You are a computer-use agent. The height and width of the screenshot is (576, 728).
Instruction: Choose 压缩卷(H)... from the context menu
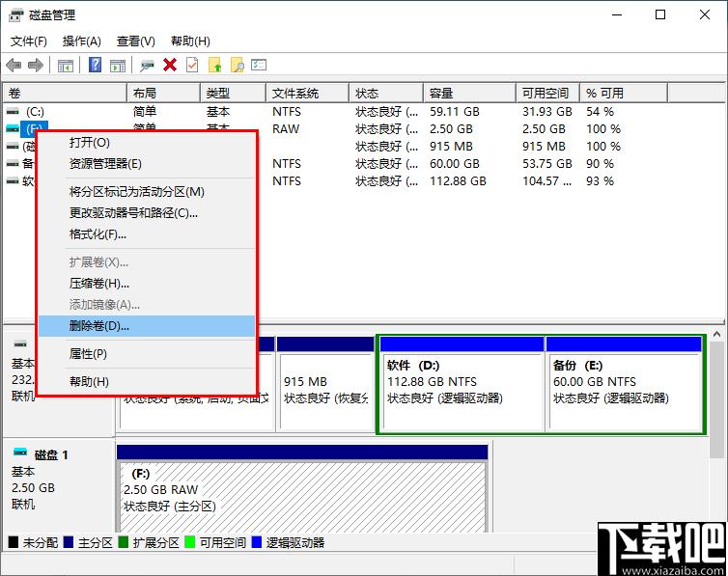coord(147,284)
